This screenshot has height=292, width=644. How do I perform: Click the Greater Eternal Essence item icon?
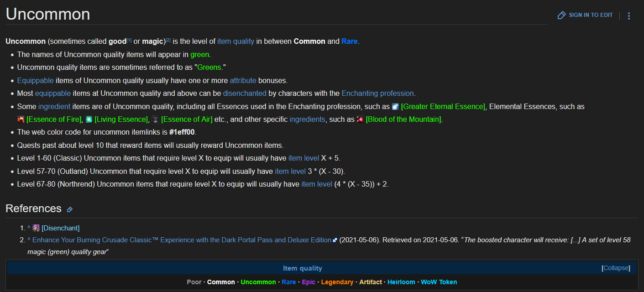[x=396, y=106]
